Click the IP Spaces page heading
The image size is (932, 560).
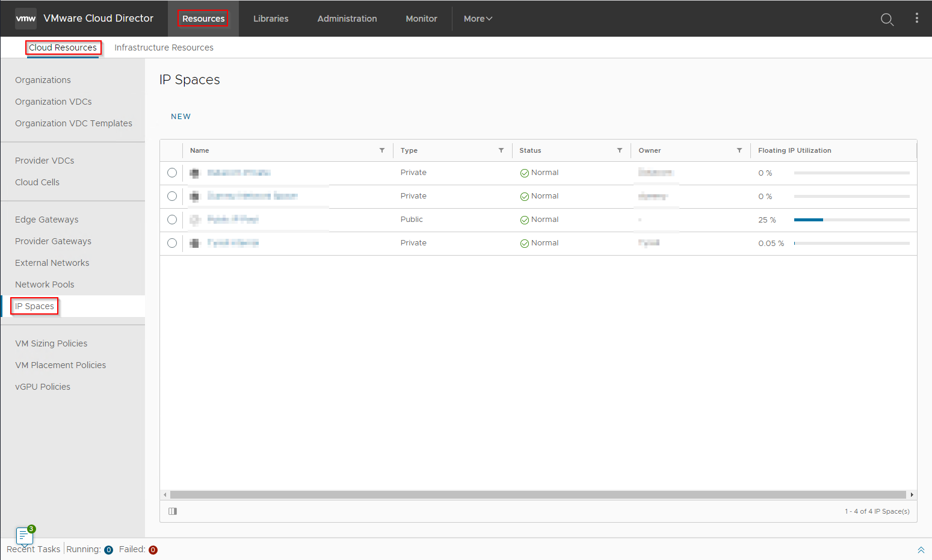pos(190,80)
